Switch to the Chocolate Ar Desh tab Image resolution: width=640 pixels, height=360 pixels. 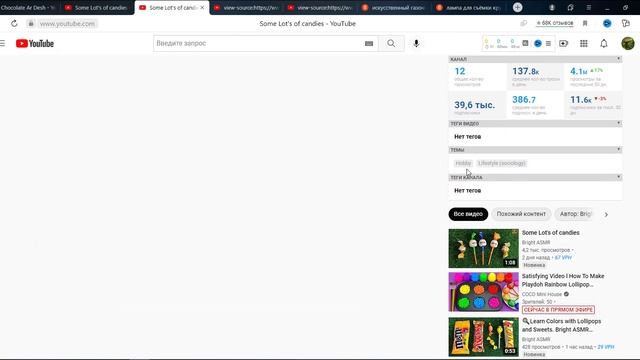tap(28, 7)
